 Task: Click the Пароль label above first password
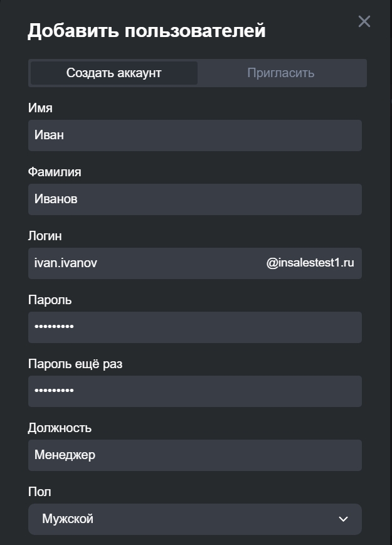tap(50, 300)
